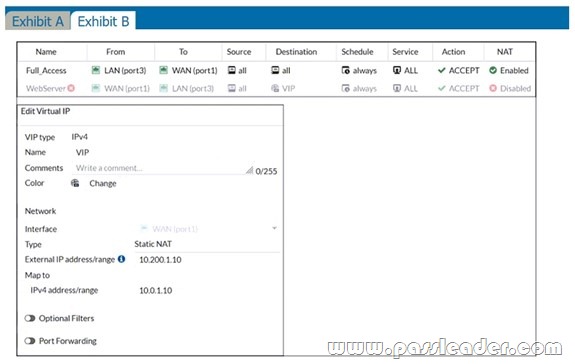Click the always schedule icon in Full_Access row
The height and width of the screenshot is (364, 575).
click(x=345, y=70)
